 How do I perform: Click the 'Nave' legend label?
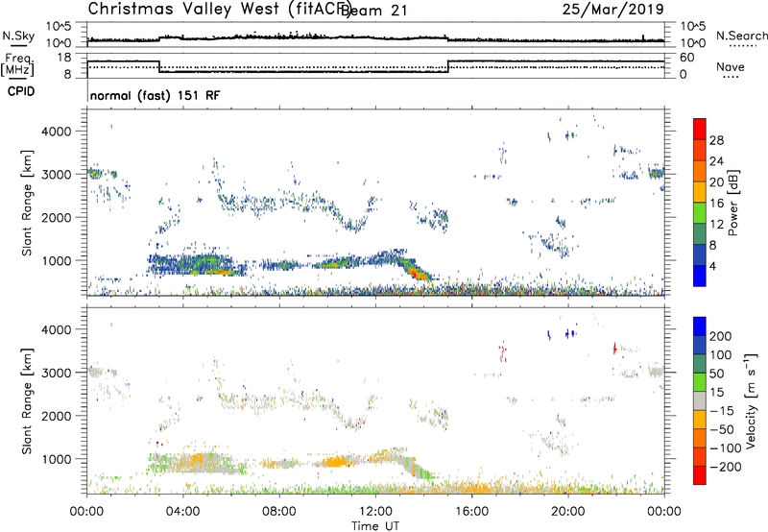pos(731,66)
